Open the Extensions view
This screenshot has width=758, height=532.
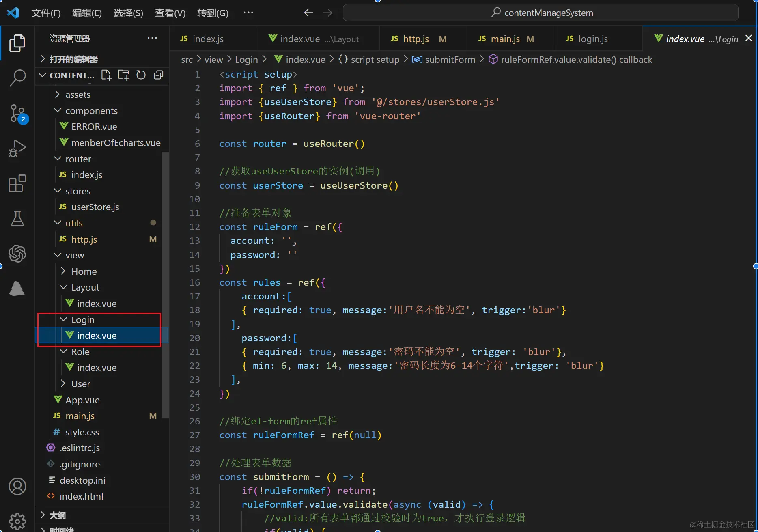17,183
